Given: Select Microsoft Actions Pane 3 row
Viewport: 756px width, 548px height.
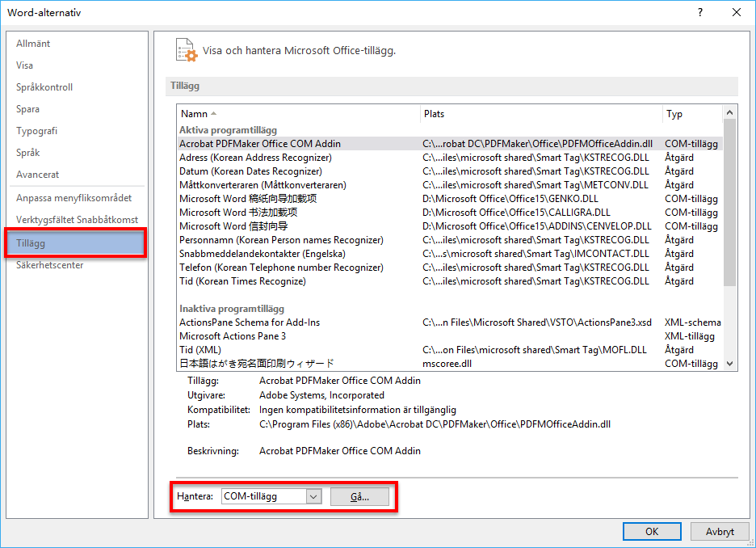Looking at the screenshot, I should [x=450, y=336].
